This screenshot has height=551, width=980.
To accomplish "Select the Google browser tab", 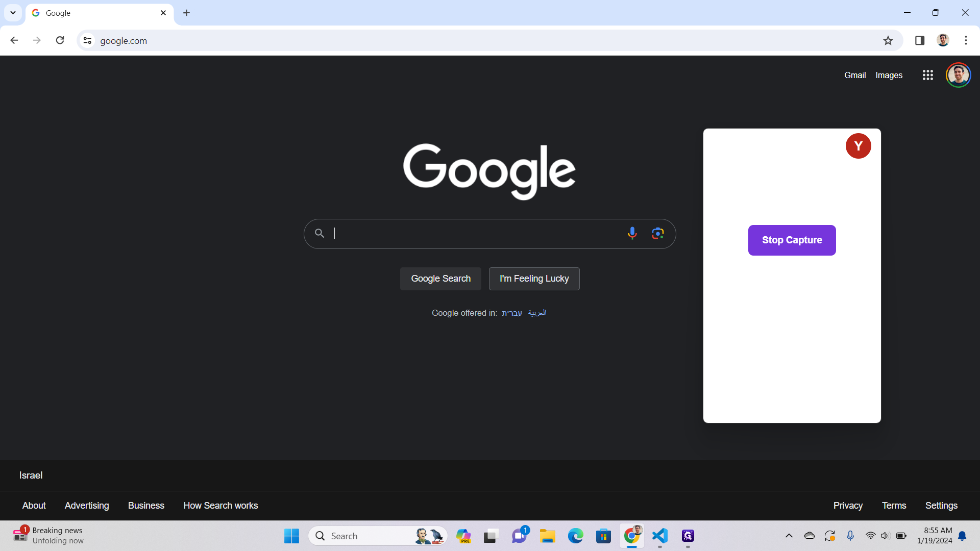I will click(x=100, y=13).
